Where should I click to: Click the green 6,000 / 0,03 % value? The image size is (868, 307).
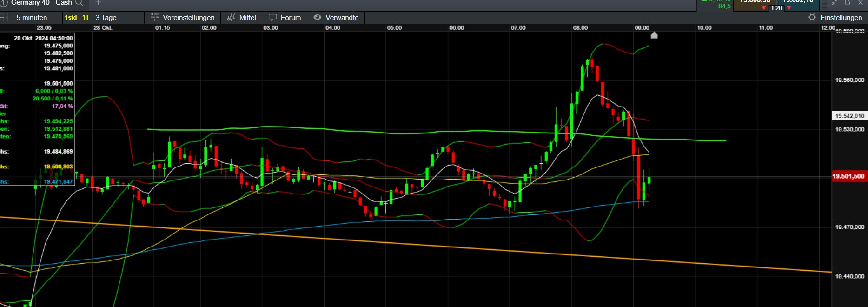pos(54,91)
